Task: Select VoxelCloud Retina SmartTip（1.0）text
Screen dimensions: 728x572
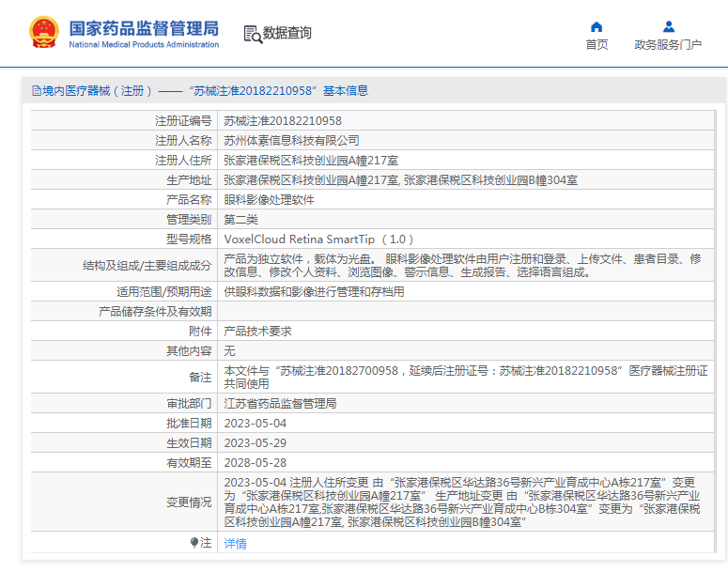Action: [319, 240]
